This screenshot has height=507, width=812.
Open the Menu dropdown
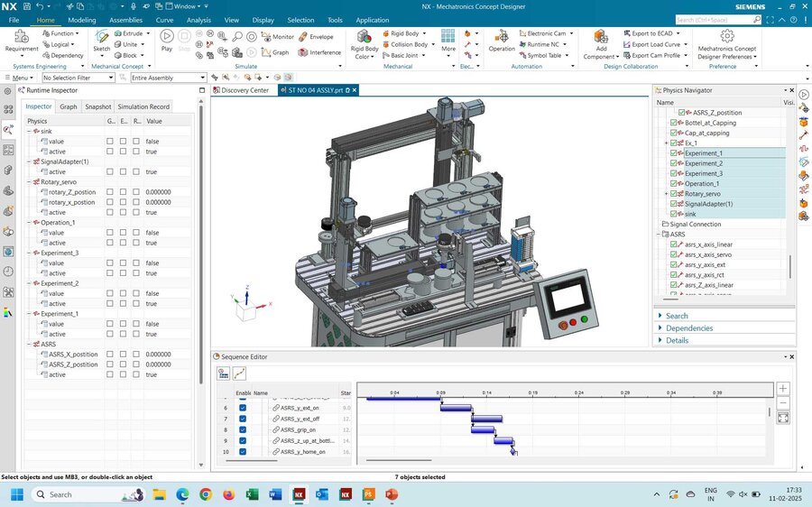click(19, 78)
